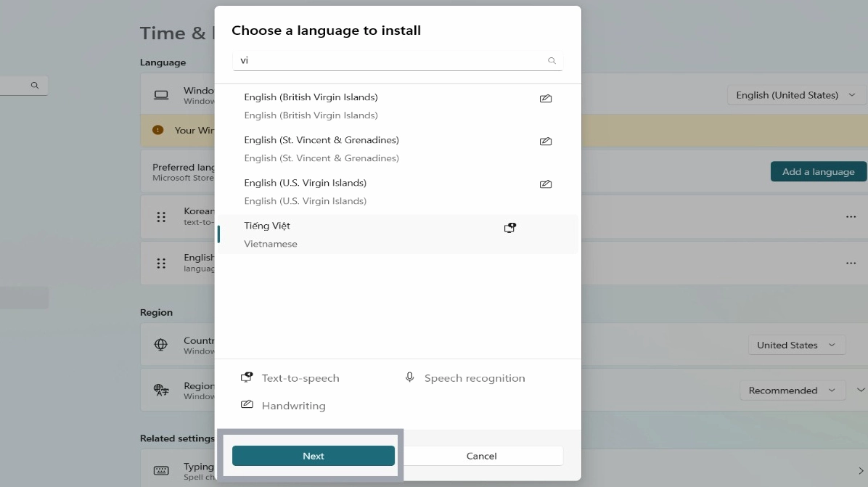Click handwriting icon for English (British Virgin Islands)

click(546, 99)
